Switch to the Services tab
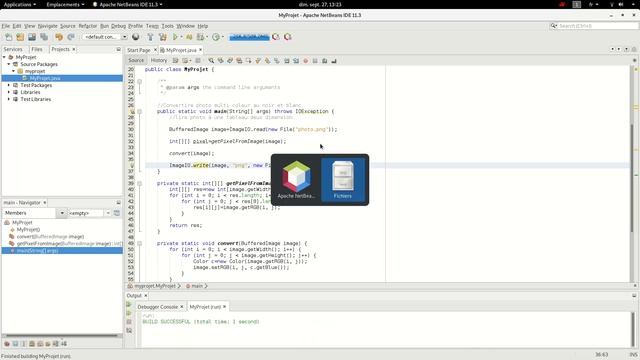Viewport: 640px width, 360px height. coord(13,49)
